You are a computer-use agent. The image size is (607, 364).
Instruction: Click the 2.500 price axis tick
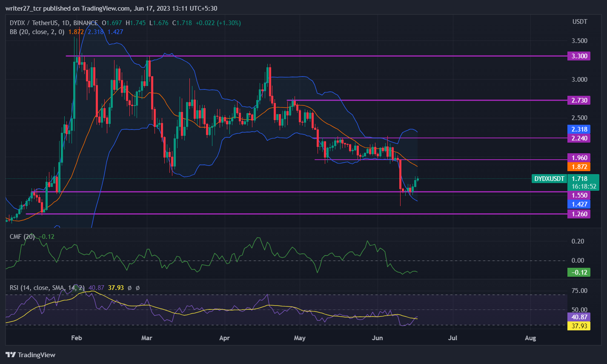580,118
